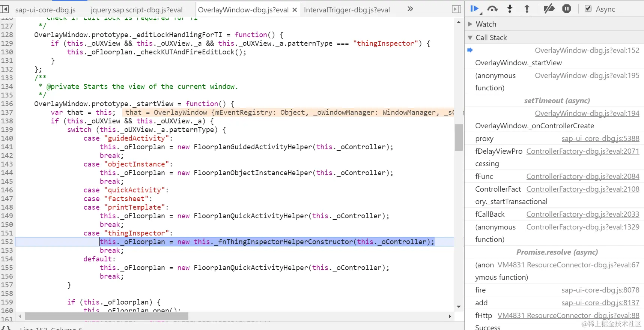Select OverlayWindow._startView call stack frame

(x=518, y=63)
